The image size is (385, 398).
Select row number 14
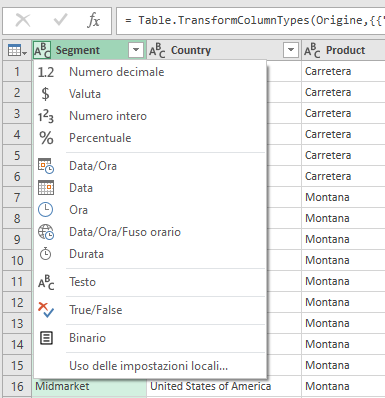17,345
